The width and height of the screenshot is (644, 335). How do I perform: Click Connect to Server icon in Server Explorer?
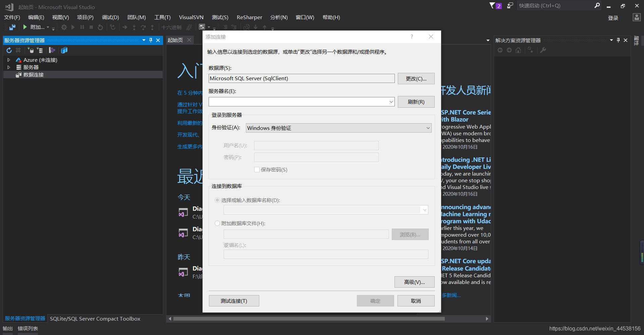click(x=40, y=50)
